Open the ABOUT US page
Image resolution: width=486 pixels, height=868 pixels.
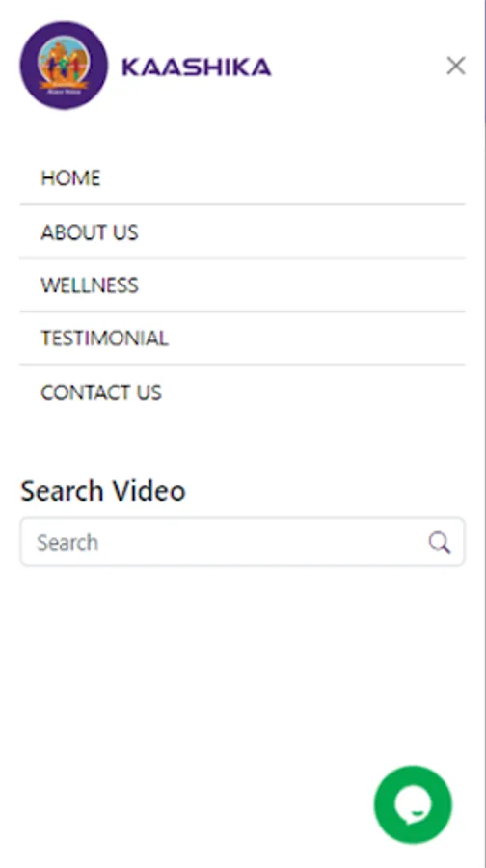pyautogui.click(x=242, y=231)
